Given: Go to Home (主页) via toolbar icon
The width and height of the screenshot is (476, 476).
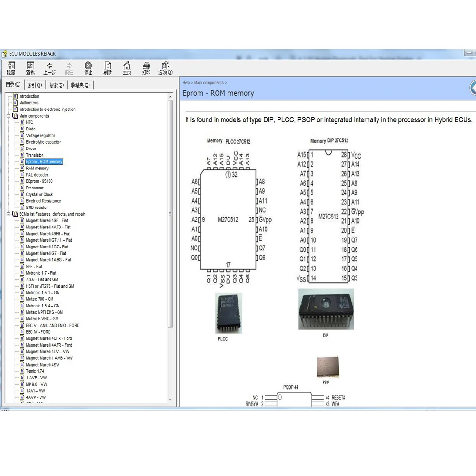Looking at the screenshot, I should point(127,68).
